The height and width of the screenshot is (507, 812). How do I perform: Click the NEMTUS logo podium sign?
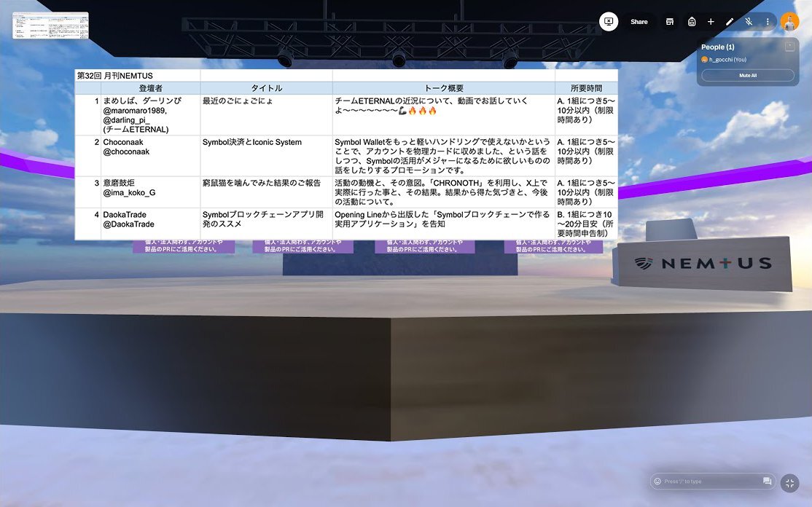pos(703,263)
